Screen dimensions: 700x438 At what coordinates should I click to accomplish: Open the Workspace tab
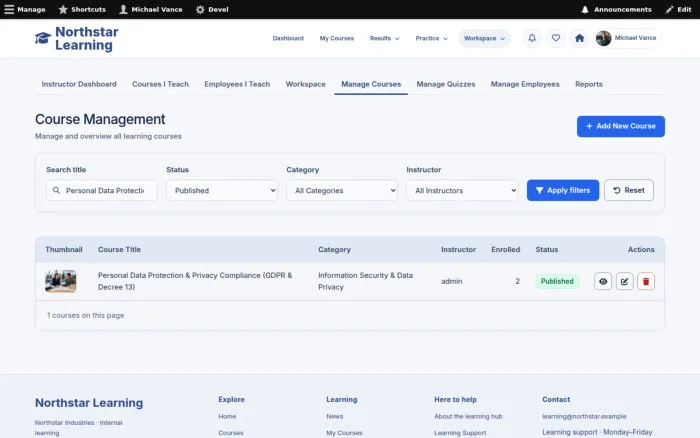[x=305, y=84]
